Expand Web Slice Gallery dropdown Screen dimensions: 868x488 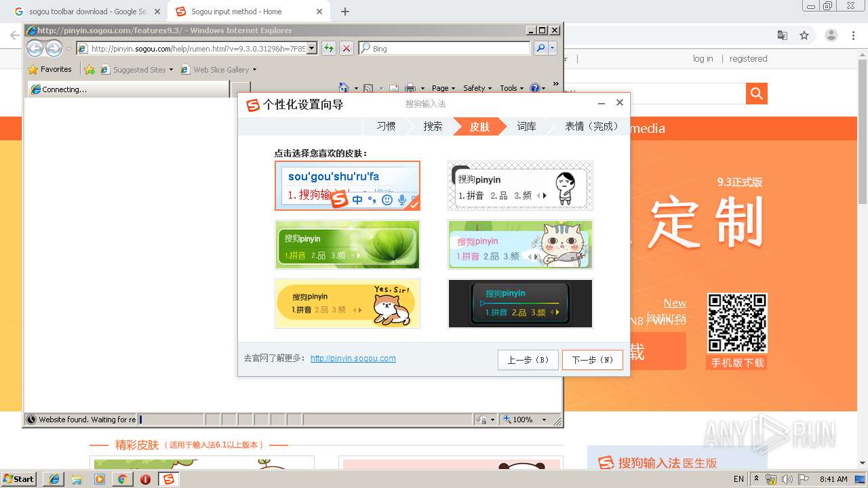tap(254, 70)
